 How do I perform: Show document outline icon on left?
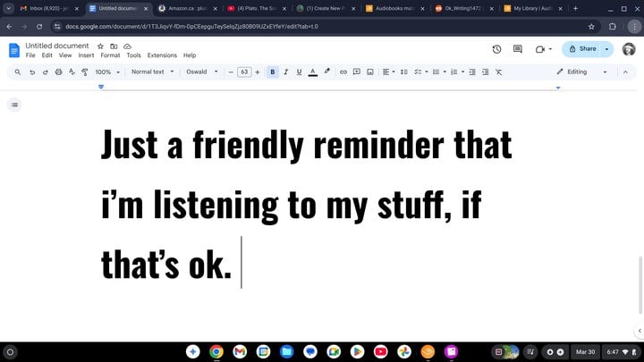point(15,105)
